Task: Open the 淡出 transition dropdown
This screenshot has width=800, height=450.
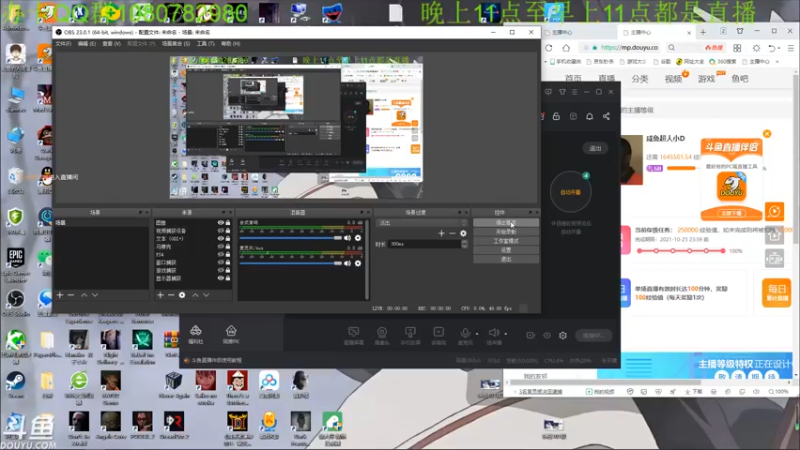Action: click(x=421, y=223)
